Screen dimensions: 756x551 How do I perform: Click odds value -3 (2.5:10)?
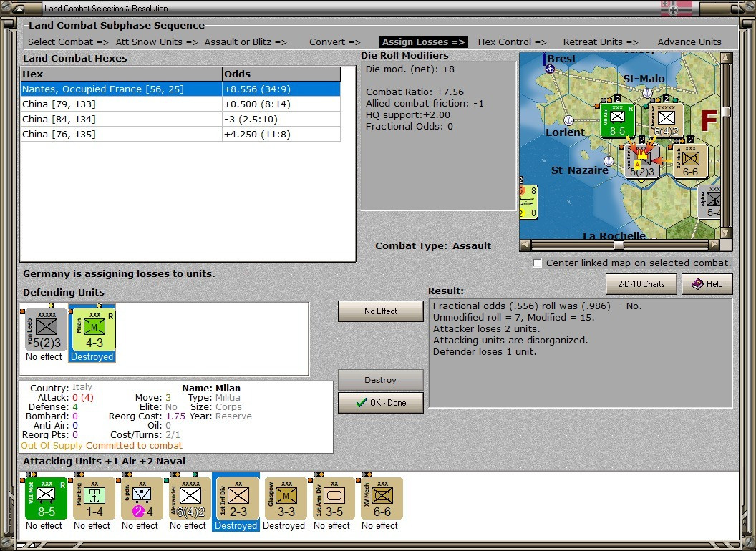click(251, 119)
